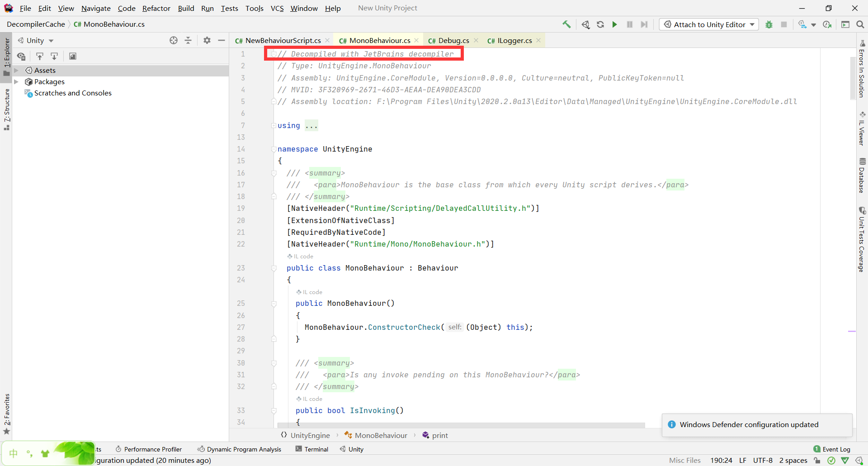Open the File menu
The image size is (868, 466).
pos(25,8)
